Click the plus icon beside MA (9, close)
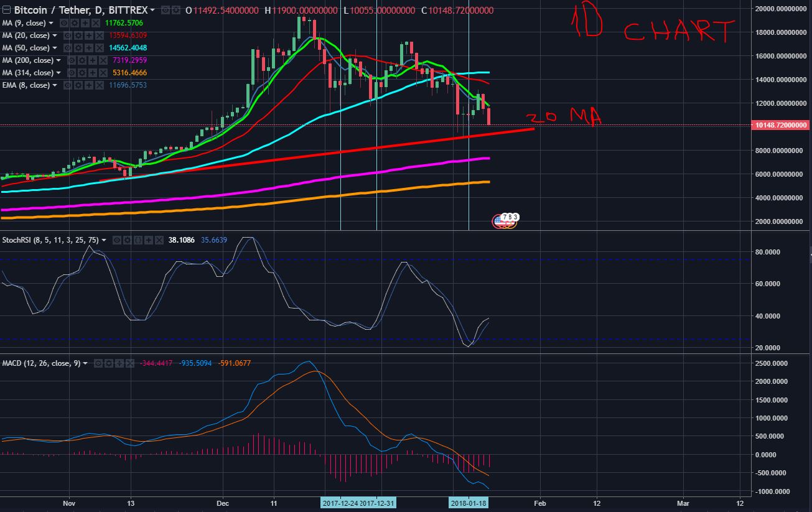 pos(85,23)
